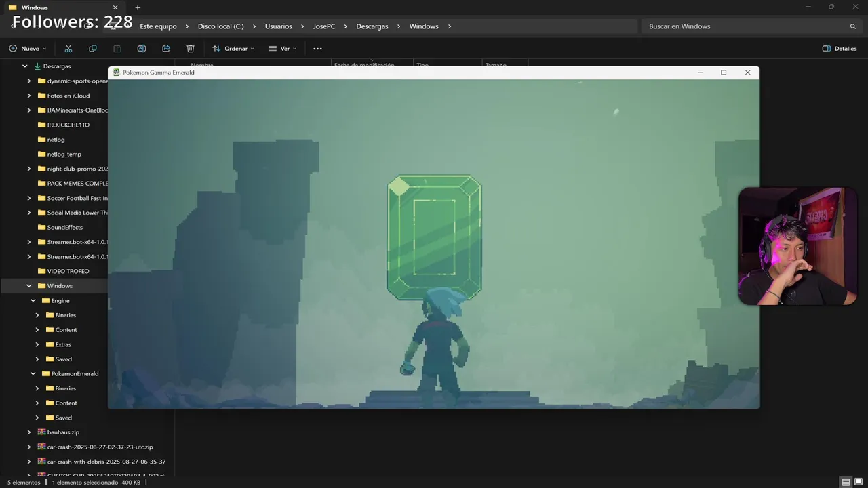Select SoundEffects folder in tree
Viewport: 868px width, 488px height.
(x=64, y=228)
